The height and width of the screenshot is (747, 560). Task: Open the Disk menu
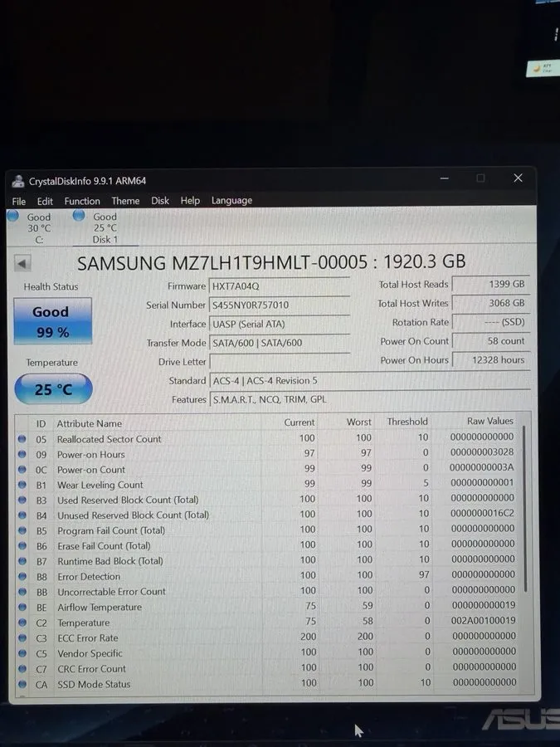coord(160,201)
